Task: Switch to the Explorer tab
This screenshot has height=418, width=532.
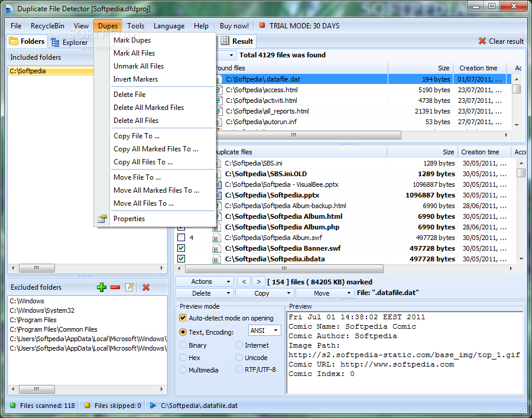Action: coord(69,42)
